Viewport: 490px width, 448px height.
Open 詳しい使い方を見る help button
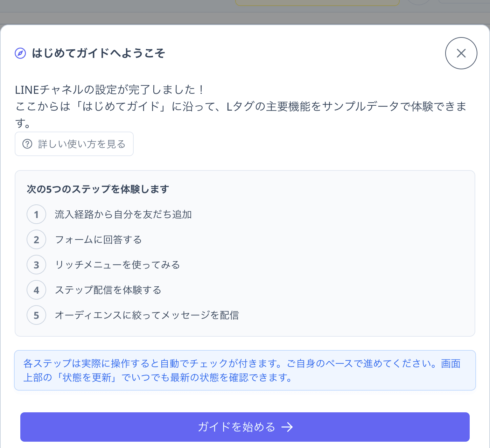pyautogui.click(x=74, y=144)
